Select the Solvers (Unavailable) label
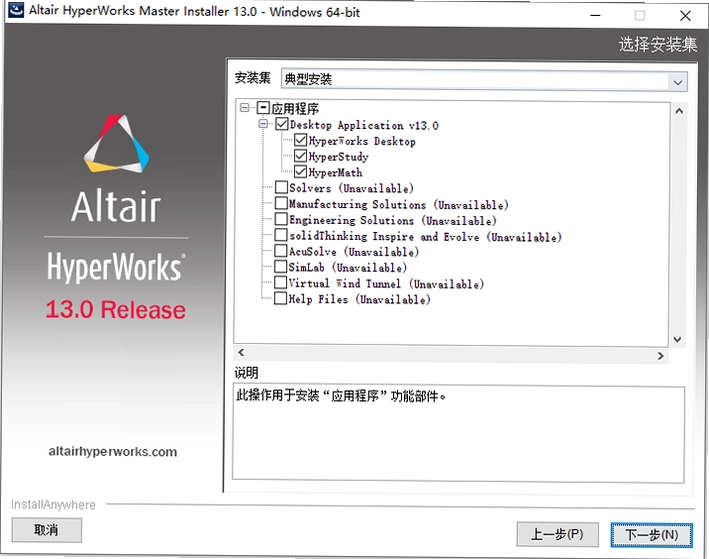 click(351, 188)
